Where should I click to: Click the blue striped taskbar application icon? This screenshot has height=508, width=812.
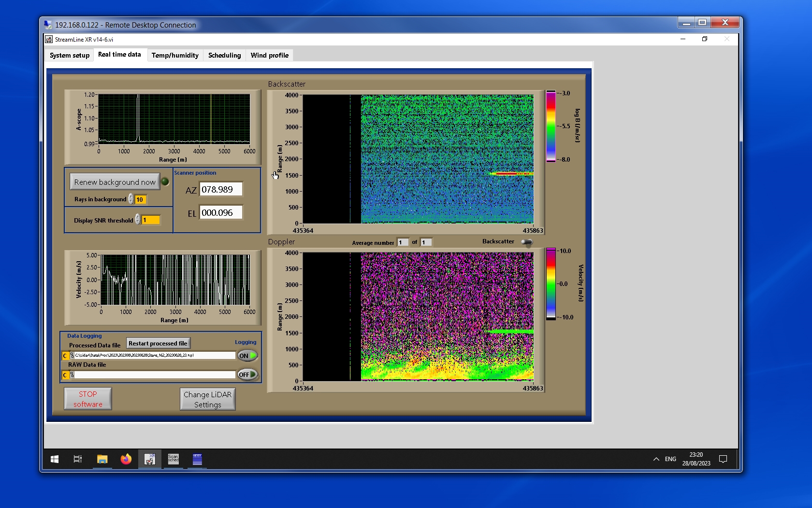(197, 459)
